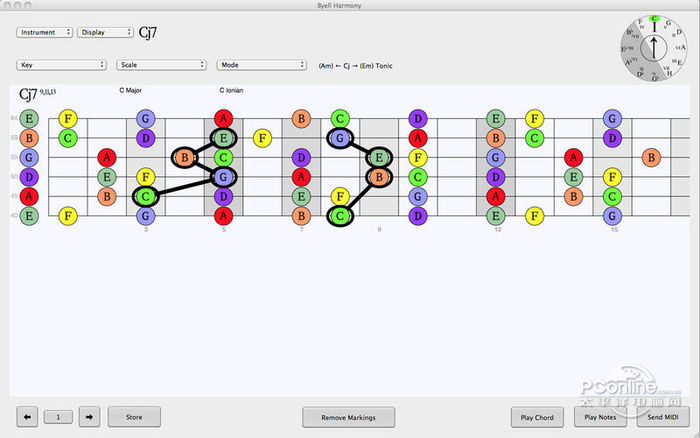Screen dimensions: 700x438
Task: Click the open A string note
Action: click(29, 196)
